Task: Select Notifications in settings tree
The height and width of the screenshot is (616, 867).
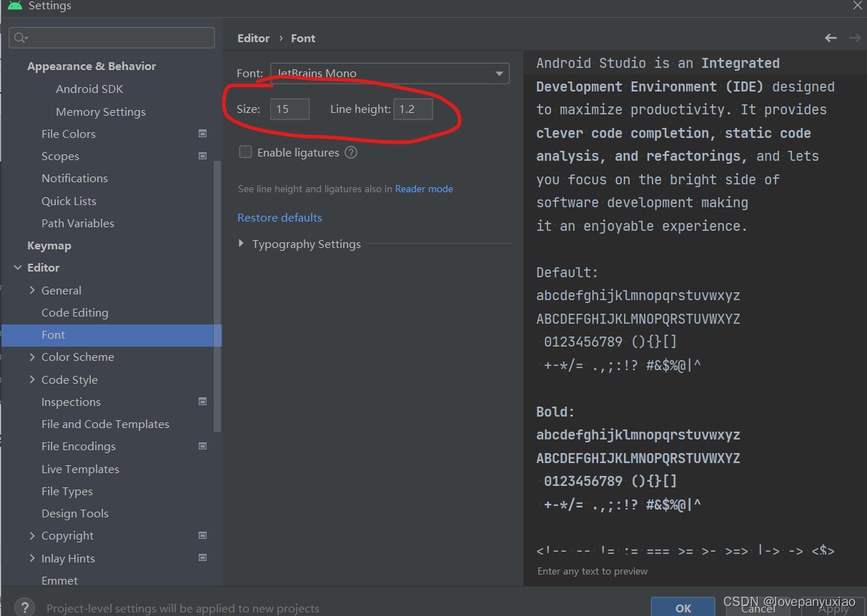Action: tap(74, 178)
